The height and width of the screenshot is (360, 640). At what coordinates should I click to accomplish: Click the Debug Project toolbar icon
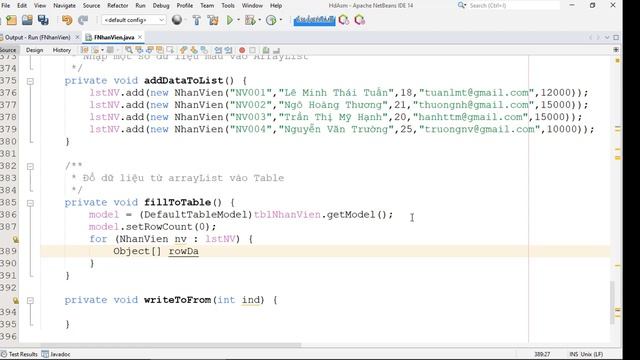(x=250, y=20)
